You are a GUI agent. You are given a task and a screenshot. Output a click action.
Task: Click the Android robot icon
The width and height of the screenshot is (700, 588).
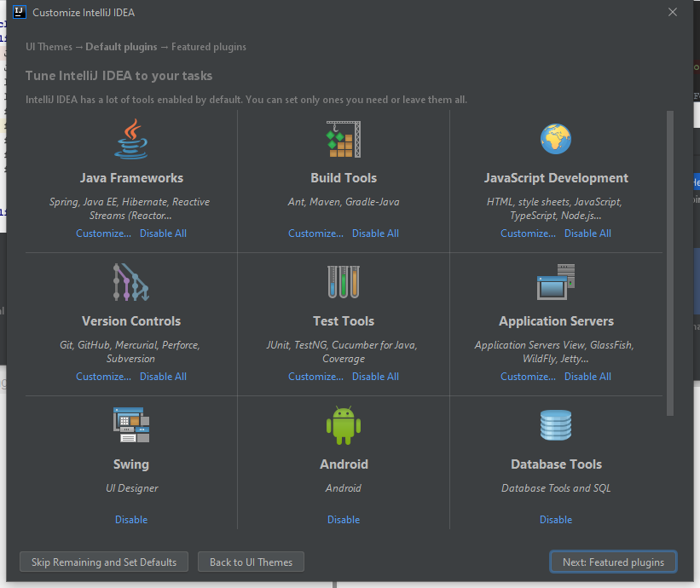(344, 425)
